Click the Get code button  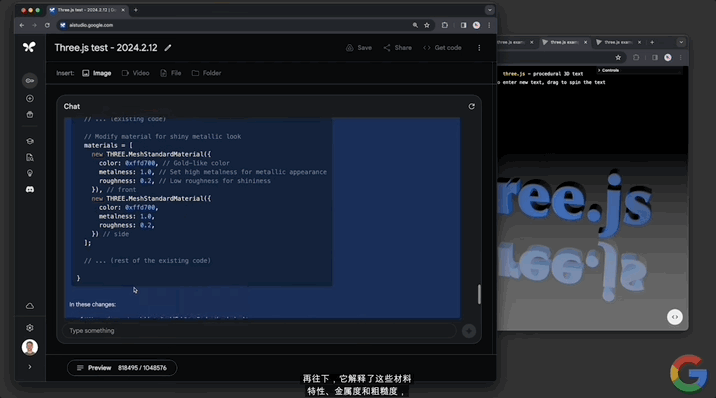(442, 48)
